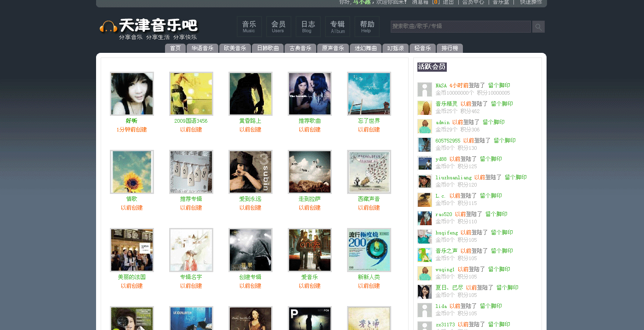Image resolution: width=644 pixels, height=330 pixels.
Task: Open wuqing1's avatar picture
Action: point(425,273)
